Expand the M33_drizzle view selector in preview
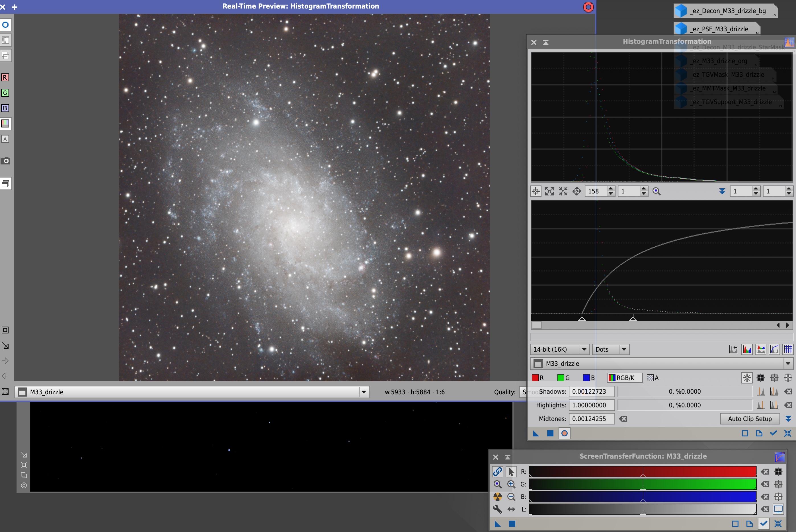Image resolution: width=796 pixels, height=532 pixels. click(x=364, y=392)
